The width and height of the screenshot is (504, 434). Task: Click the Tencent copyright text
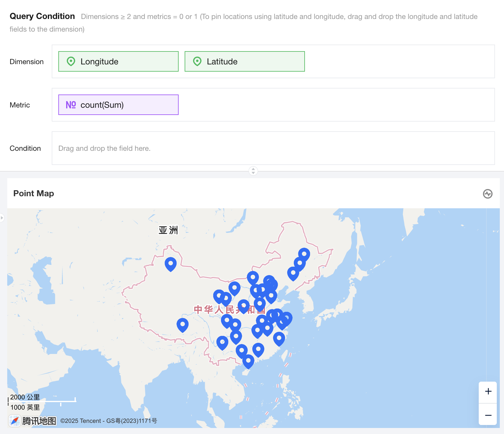[109, 421]
